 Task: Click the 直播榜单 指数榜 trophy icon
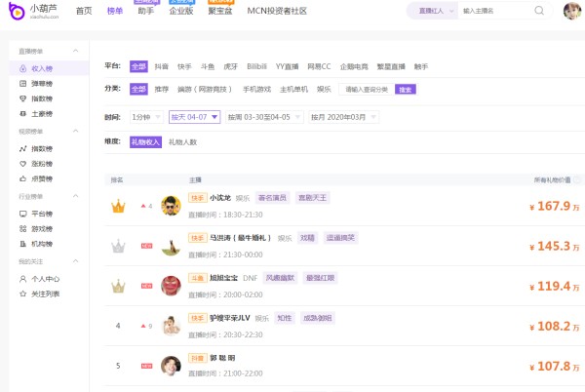[22, 98]
